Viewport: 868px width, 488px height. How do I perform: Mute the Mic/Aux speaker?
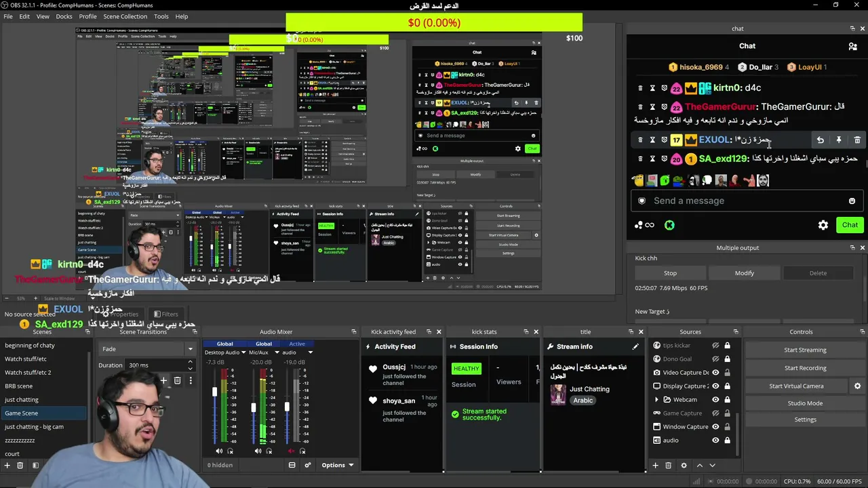click(x=258, y=451)
